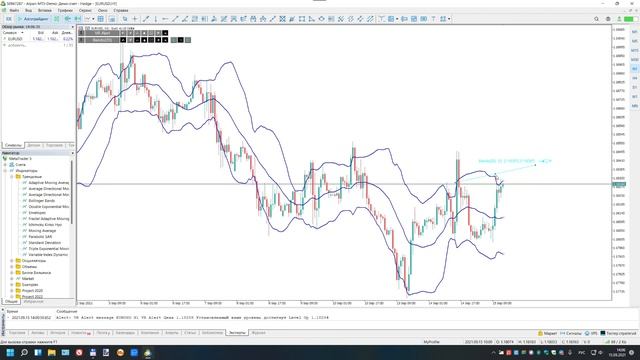Open the Charts menu
Viewport: 640px width, 360px height.
[x=65, y=10]
